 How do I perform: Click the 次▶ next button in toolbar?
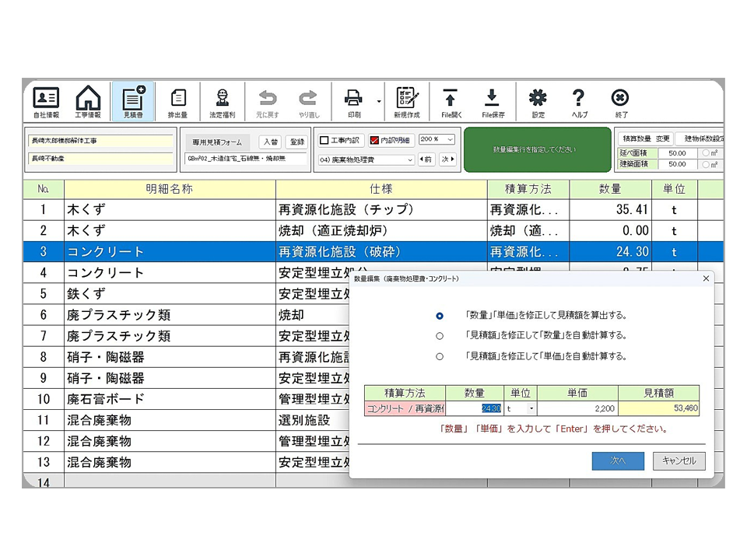447,159
